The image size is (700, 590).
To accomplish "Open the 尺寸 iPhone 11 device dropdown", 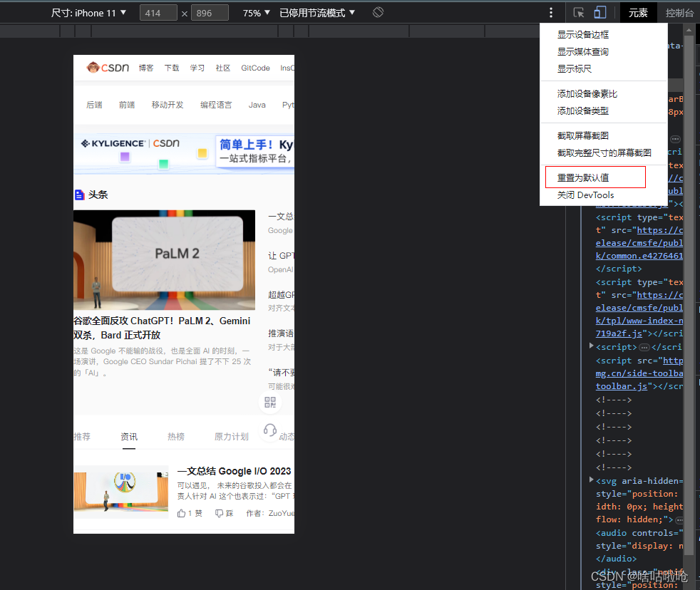I will click(88, 13).
